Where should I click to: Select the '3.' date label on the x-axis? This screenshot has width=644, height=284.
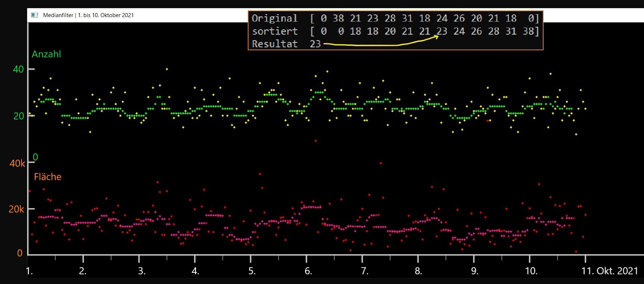pyautogui.click(x=142, y=271)
